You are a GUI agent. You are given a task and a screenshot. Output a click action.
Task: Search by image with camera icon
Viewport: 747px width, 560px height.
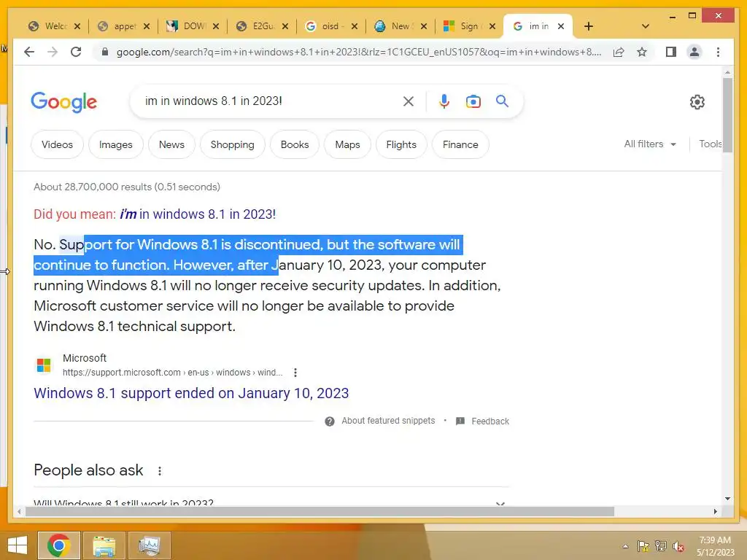(473, 101)
